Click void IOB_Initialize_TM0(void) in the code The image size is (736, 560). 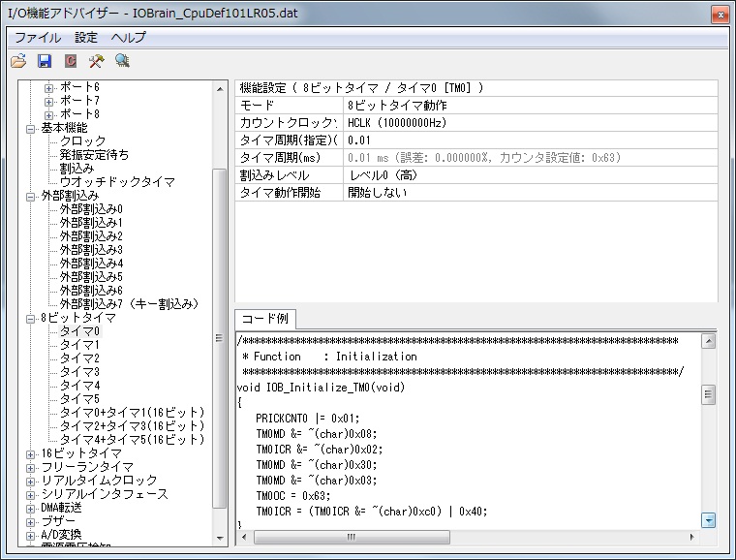point(322,388)
